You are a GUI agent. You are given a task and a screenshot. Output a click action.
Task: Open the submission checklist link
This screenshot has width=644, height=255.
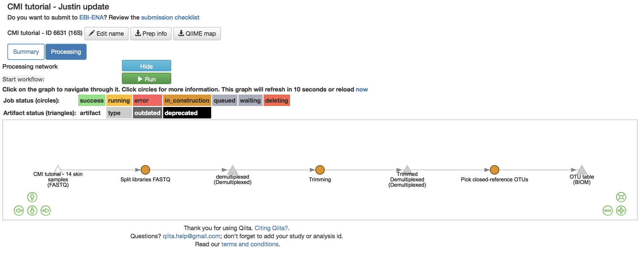pyautogui.click(x=170, y=17)
